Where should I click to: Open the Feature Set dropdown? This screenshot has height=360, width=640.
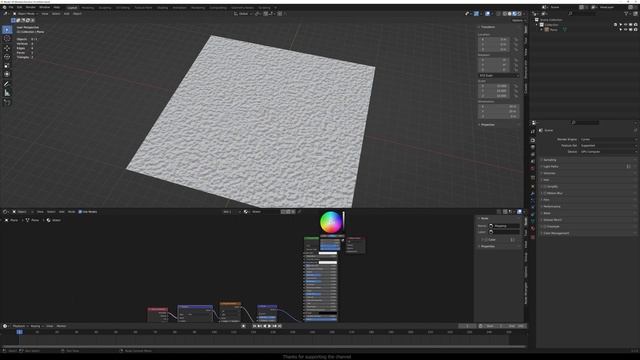tap(608, 146)
